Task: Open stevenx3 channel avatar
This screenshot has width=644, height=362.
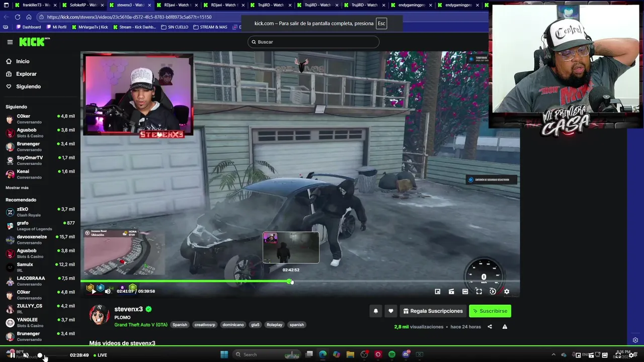Action: [x=99, y=315]
